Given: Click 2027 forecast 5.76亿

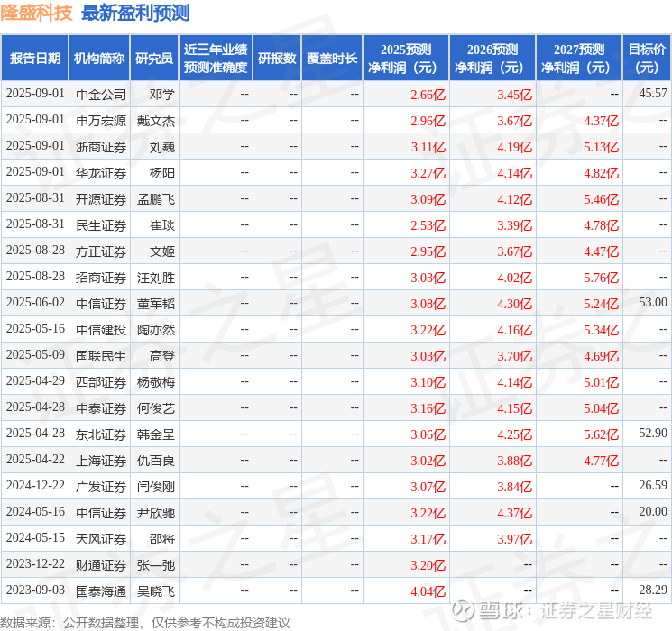Looking at the screenshot, I should pyautogui.click(x=602, y=278).
